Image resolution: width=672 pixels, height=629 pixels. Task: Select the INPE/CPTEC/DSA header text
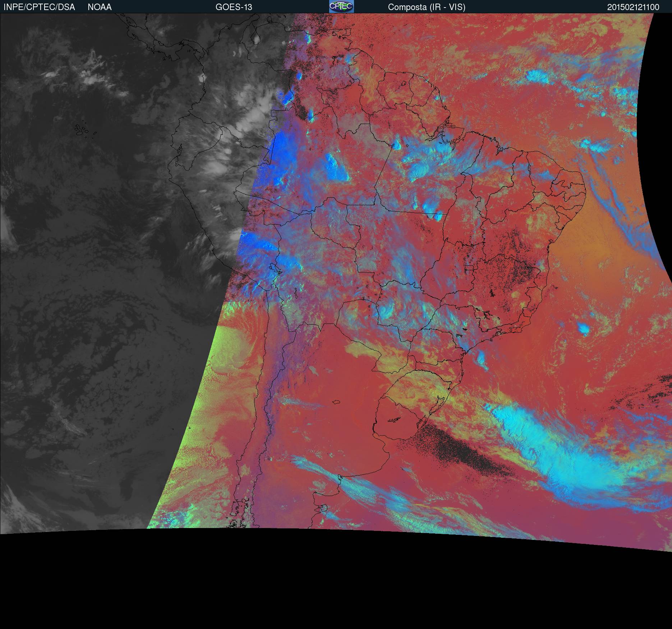coord(39,7)
